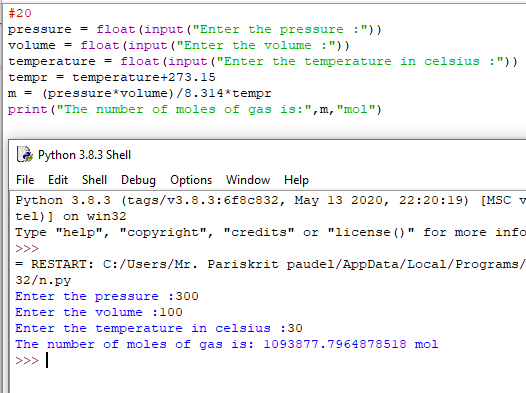The image size is (526, 393).
Task: Click the #20 comment line in editor
Action: [x=20, y=13]
